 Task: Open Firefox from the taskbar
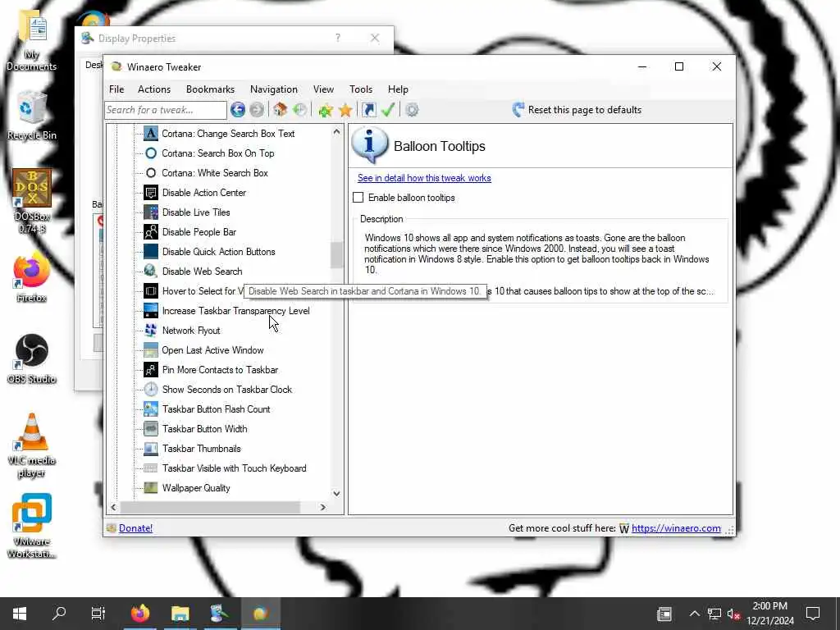click(140, 614)
